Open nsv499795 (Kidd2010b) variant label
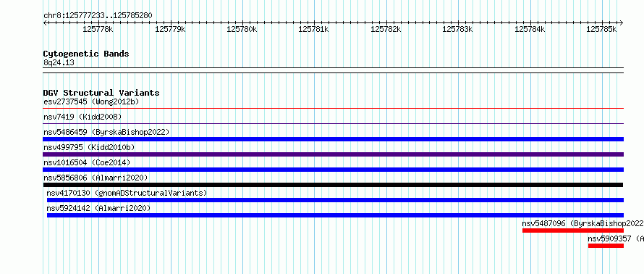644x274 pixels. coord(89,147)
